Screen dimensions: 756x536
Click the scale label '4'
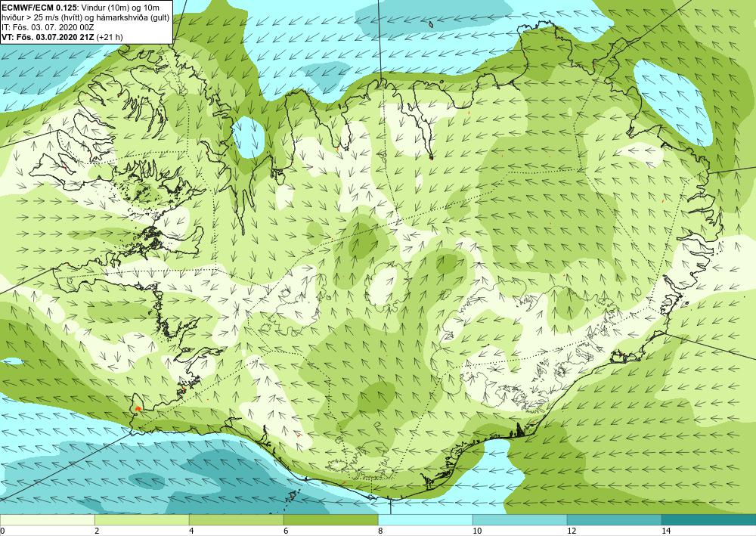coord(191,531)
